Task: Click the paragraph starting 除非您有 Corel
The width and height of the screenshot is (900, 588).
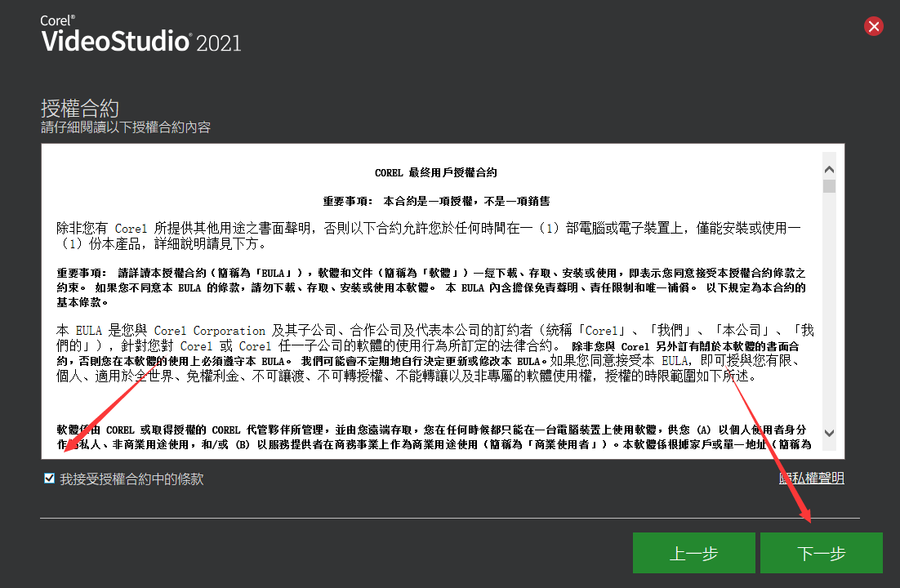Action: click(x=428, y=236)
